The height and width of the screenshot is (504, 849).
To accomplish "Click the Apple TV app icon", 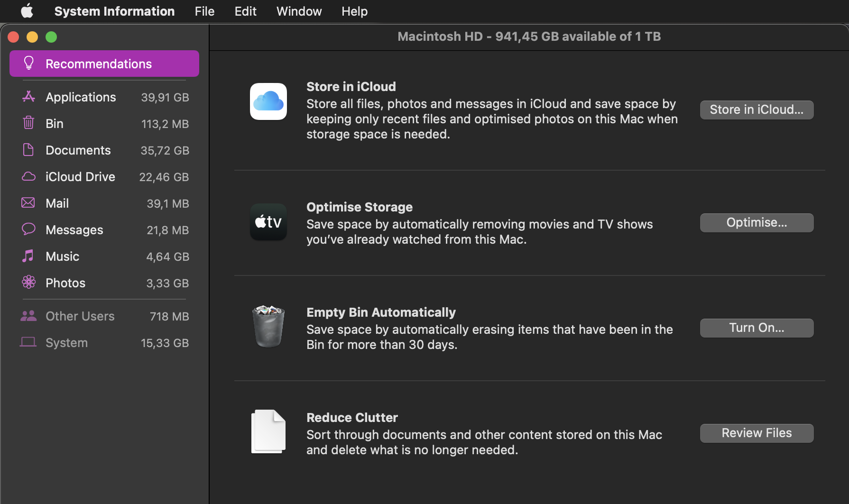I will click(268, 222).
